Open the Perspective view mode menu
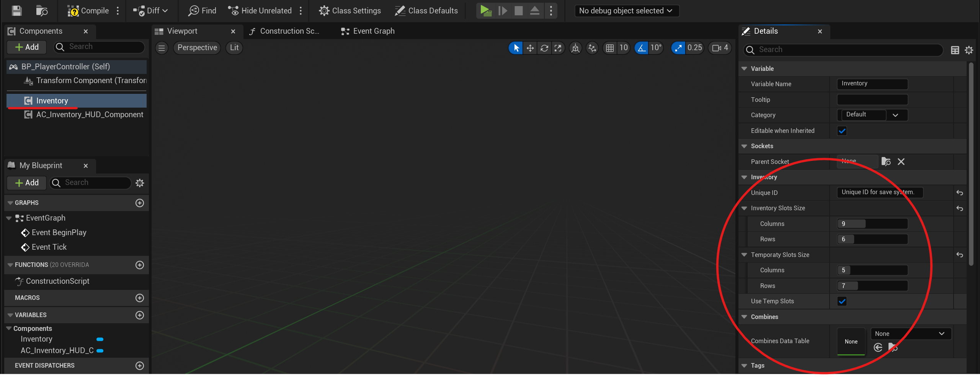This screenshot has height=378, width=980. (x=197, y=48)
